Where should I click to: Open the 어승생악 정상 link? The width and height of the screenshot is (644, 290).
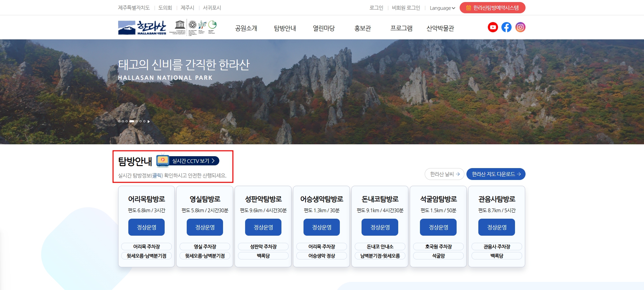point(321,256)
